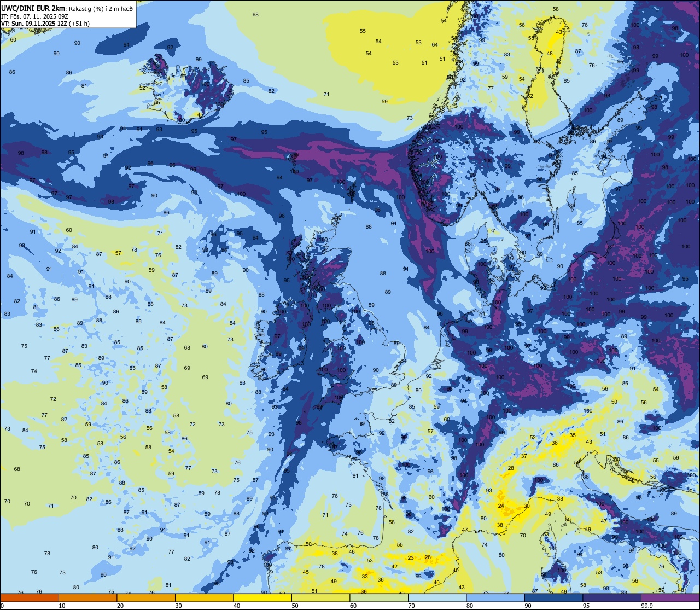The height and width of the screenshot is (610, 700).
Task: Click the humidity value 42 on the map
Action: pyautogui.click(x=394, y=566)
